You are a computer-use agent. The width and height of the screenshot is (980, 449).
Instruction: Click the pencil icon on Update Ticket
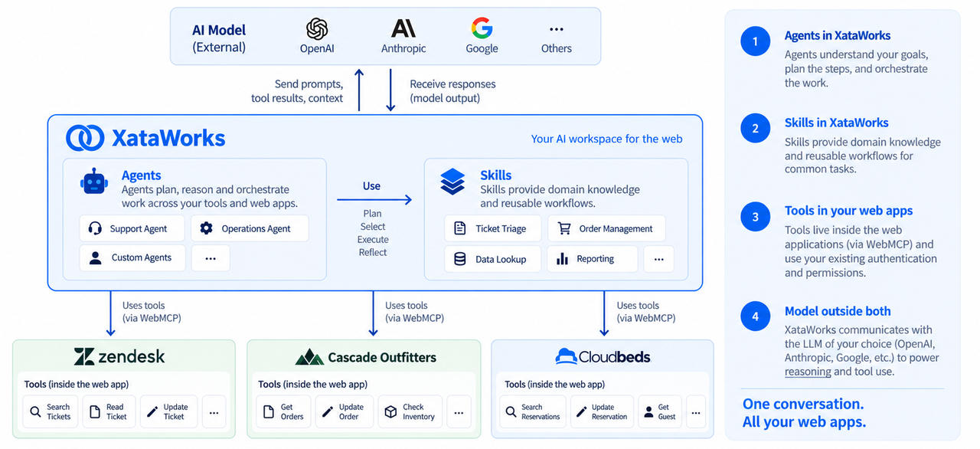(152, 412)
